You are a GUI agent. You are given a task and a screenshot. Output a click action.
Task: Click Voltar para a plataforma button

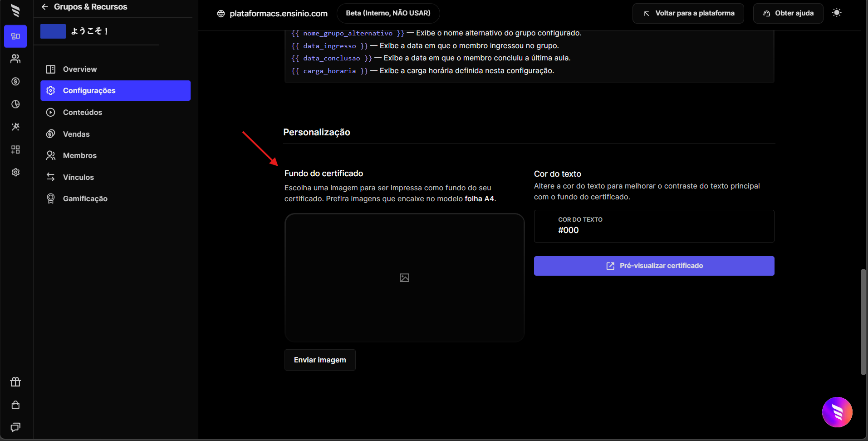[x=688, y=13]
